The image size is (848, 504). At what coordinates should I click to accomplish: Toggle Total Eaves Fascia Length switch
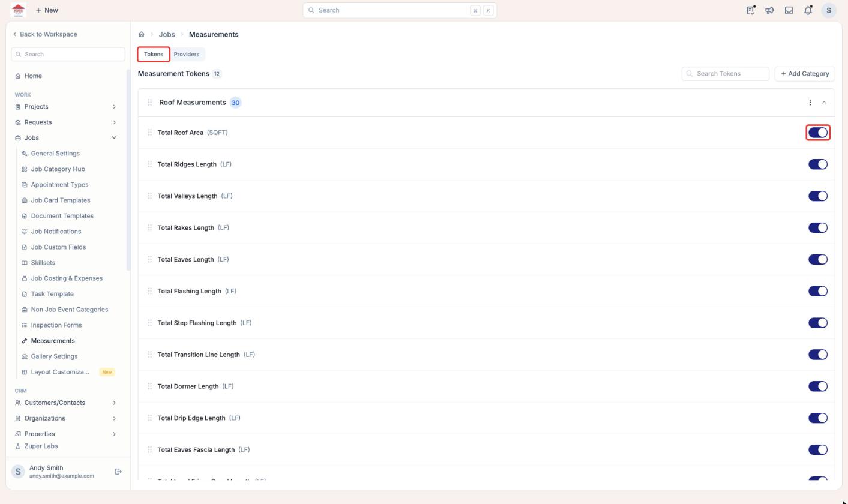coord(818,451)
